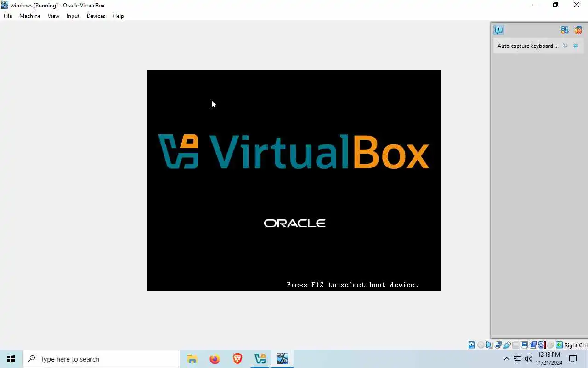Toggle the notification center speech-bubble icon
588x368 pixels.
click(498, 30)
